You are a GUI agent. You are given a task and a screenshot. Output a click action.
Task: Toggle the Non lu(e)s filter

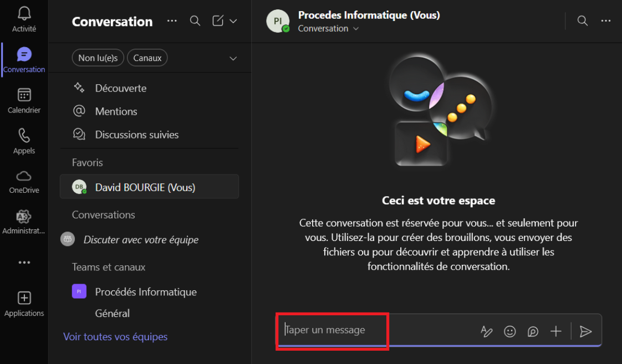pos(98,58)
